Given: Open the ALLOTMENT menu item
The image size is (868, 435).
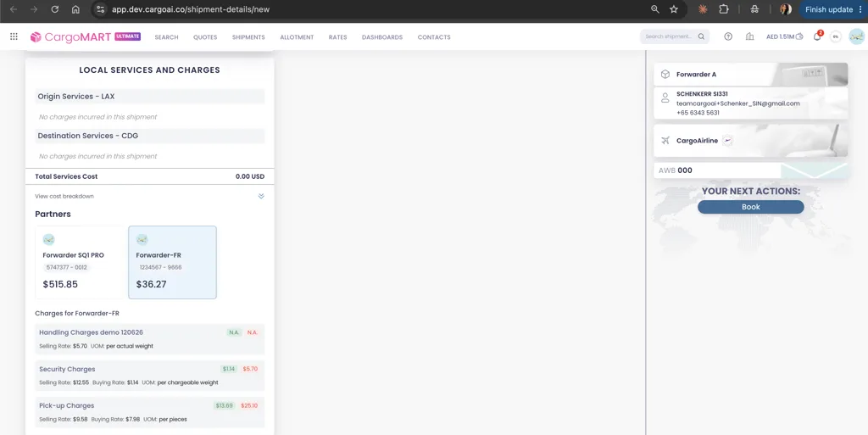Looking at the screenshot, I should (297, 37).
